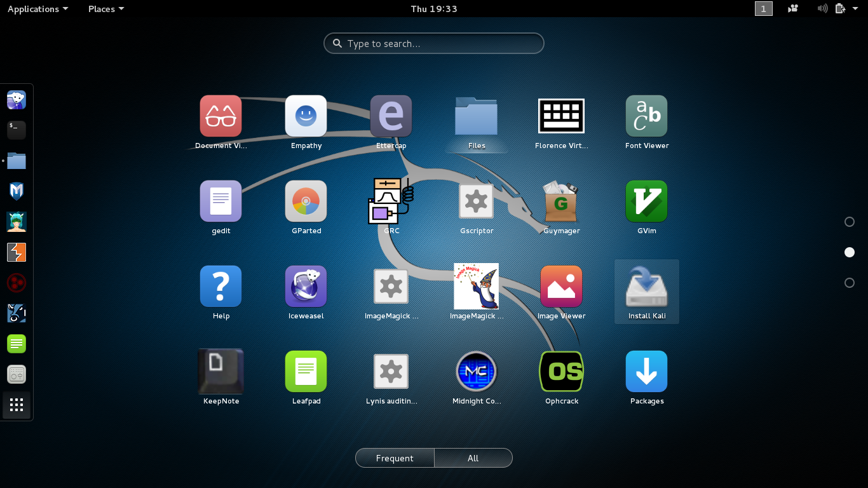The width and height of the screenshot is (868, 488).
Task: Click the workspace indicator 1
Action: pyautogui.click(x=764, y=9)
